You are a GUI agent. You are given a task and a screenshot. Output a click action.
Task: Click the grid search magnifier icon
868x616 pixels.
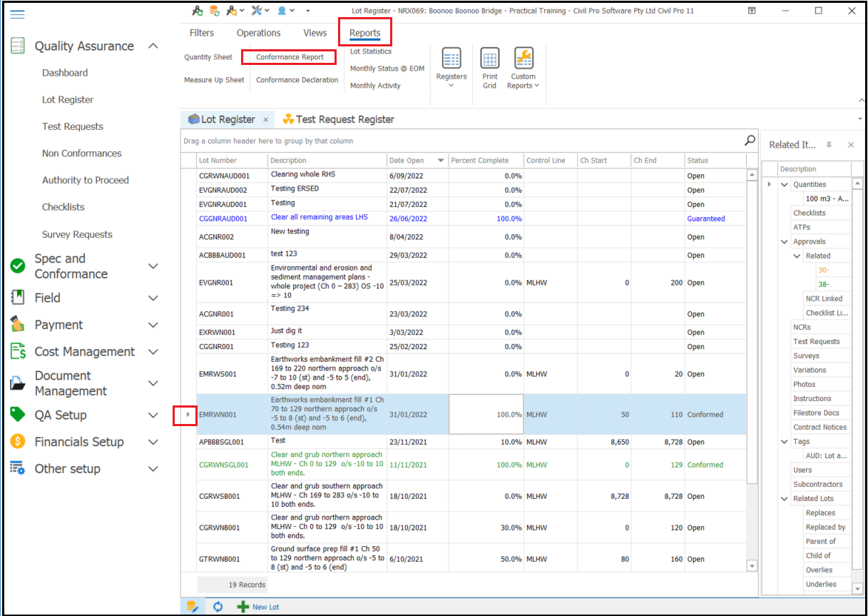pos(750,140)
